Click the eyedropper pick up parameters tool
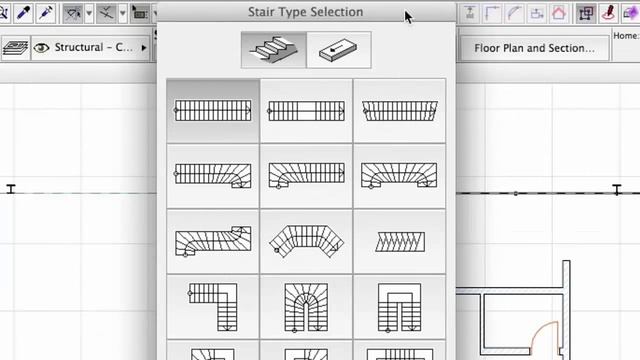The height and width of the screenshot is (360, 640). (24, 13)
